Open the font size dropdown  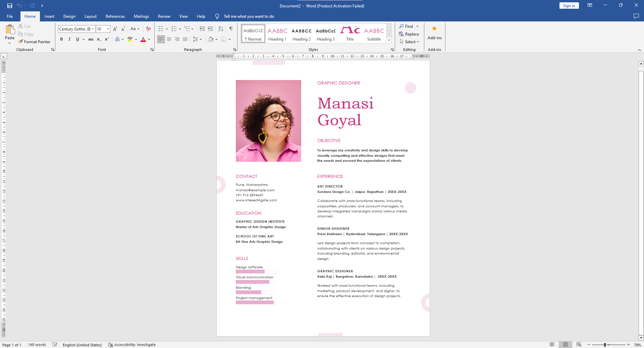(107, 29)
